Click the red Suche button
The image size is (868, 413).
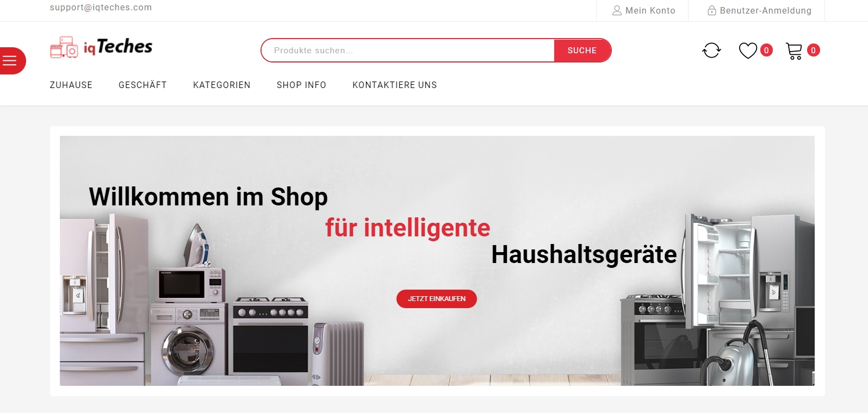coord(582,51)
